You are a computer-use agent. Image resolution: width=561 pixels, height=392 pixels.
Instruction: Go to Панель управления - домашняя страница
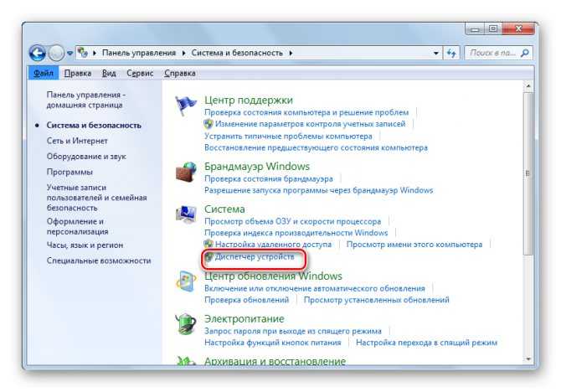point(86,100)
